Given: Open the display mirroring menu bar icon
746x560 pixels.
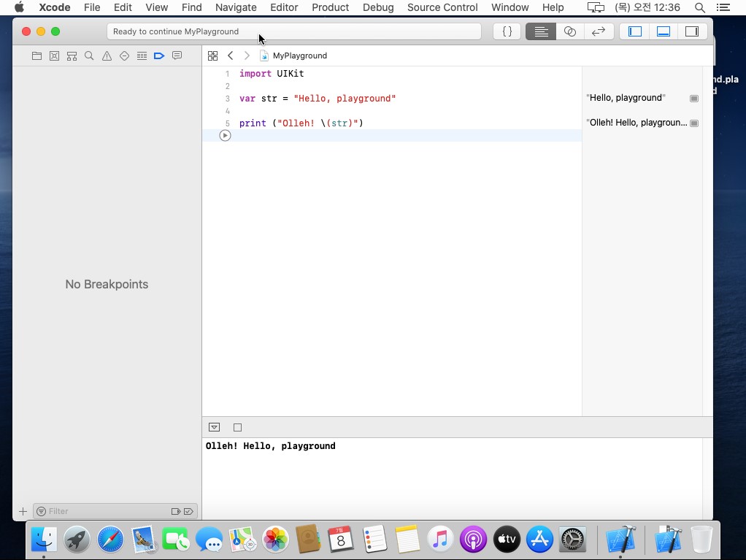Looking at the screenshot, I should [596, 7].
